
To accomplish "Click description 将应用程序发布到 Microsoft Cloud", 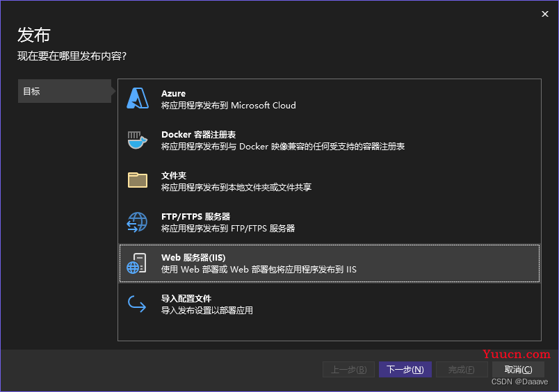I will coord(229,106).
